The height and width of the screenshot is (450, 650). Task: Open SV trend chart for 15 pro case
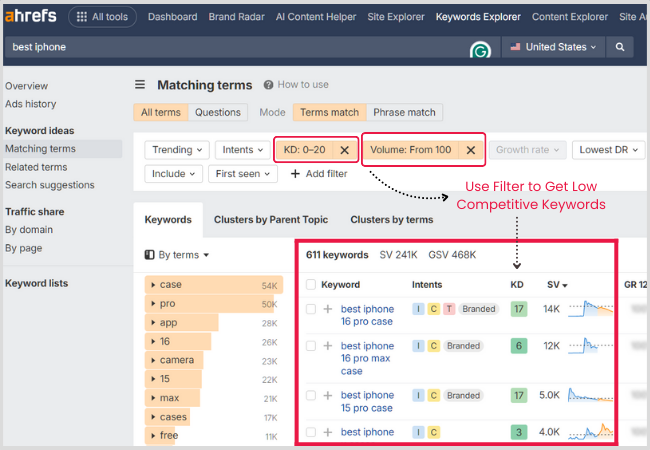pyautogui.click(x=590, y=395)
